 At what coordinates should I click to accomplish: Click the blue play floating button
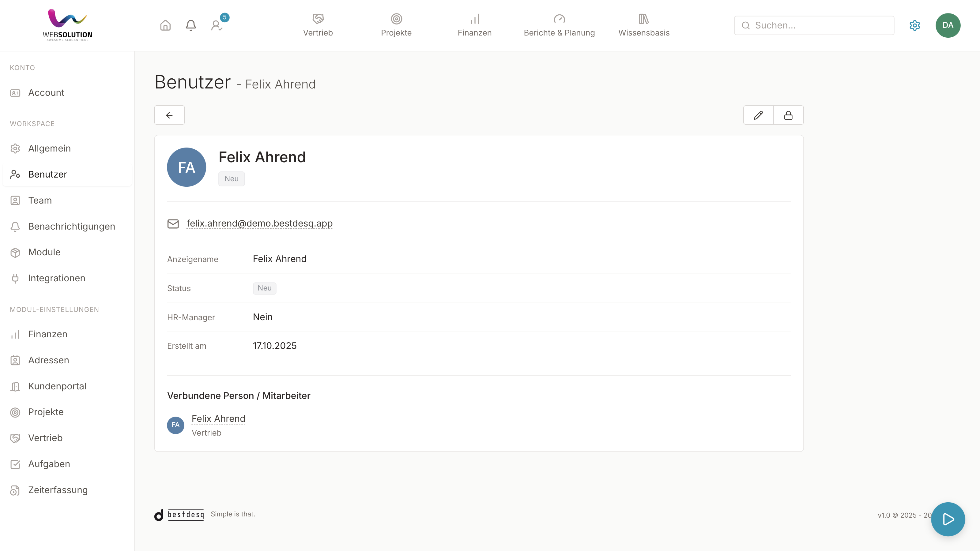coord(948,519)
